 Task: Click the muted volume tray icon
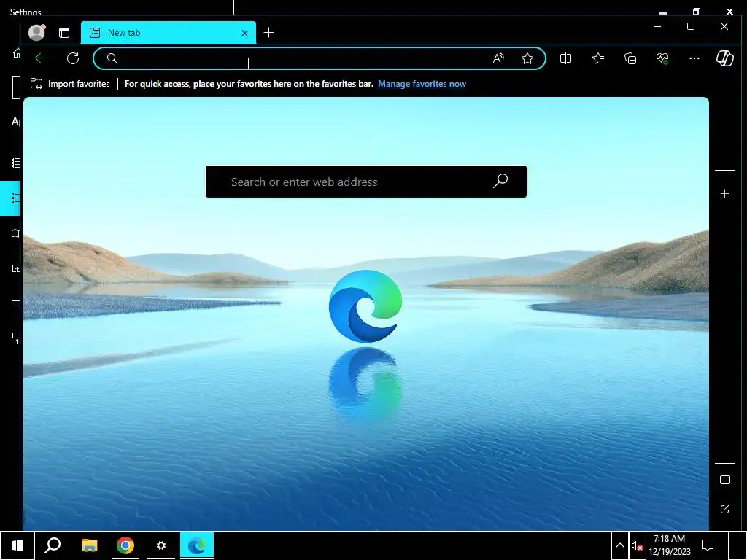pos(637,545)
